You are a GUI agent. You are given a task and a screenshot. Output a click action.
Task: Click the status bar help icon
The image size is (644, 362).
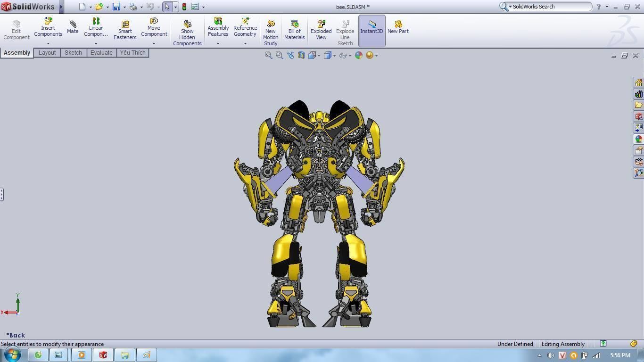pyautogui.click(x=603, y=344)
